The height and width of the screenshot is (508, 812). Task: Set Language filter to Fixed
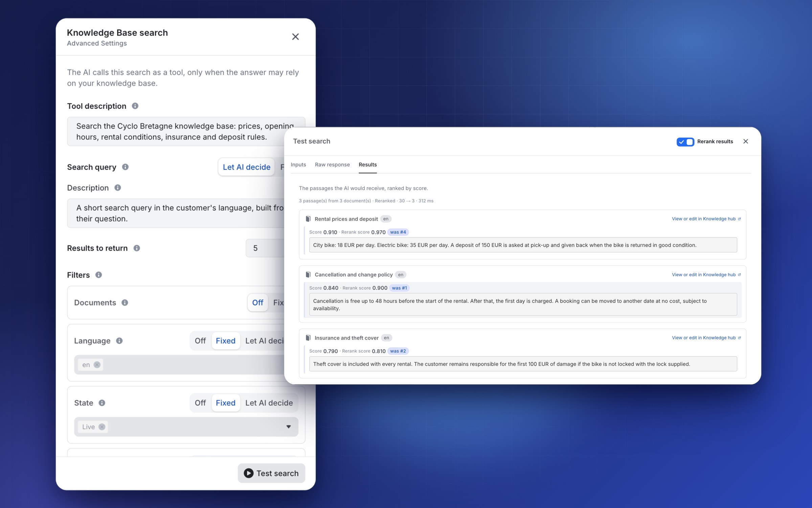click(226, 341)
